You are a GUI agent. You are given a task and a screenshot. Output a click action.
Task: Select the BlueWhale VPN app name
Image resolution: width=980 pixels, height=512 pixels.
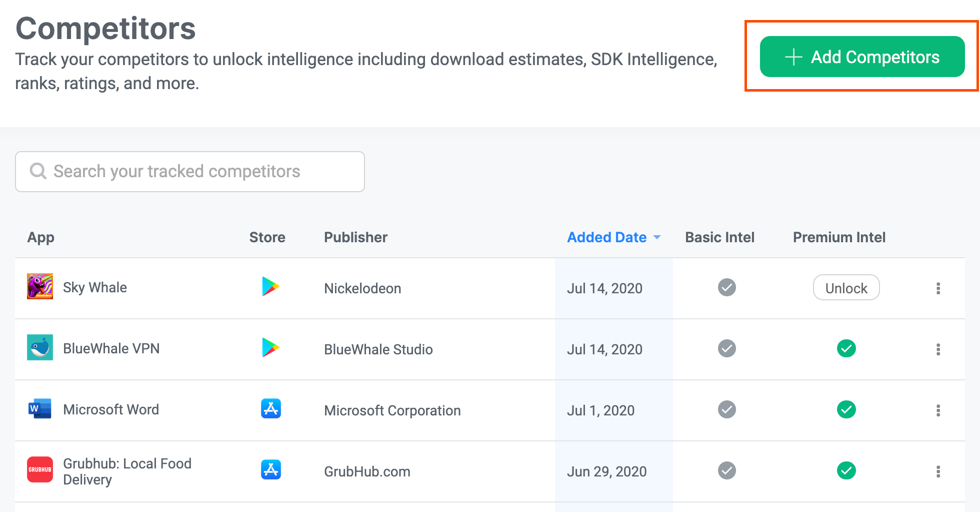click(x=111, y=348)
